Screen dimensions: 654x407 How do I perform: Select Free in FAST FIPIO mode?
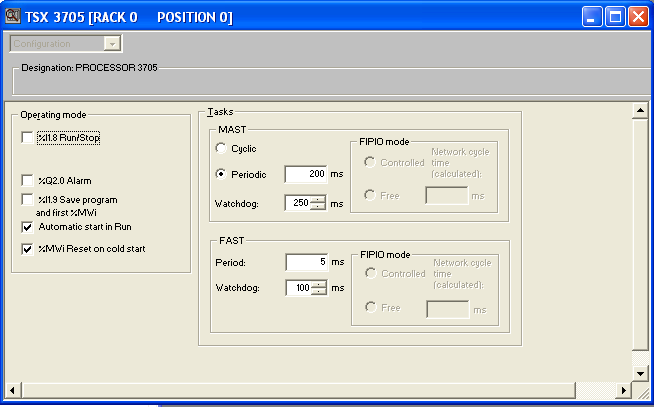(x=370, y=307)
